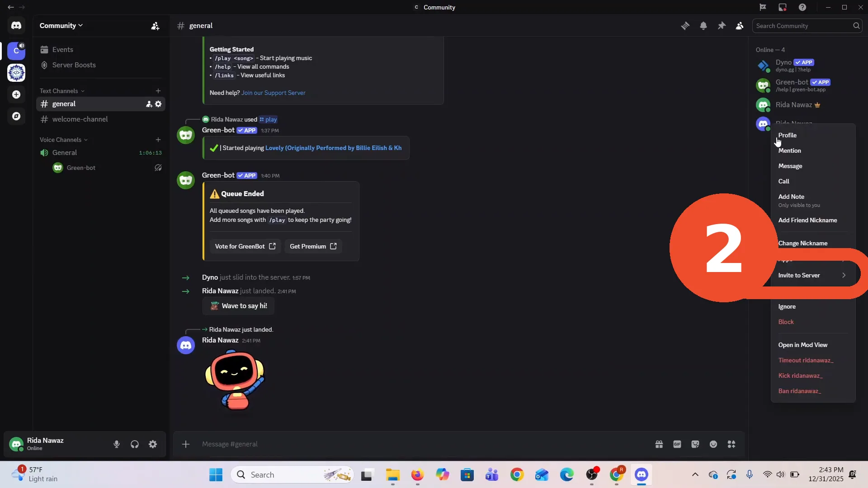
Task: Click Wave to say hi! button
Action: pyautogui.click(x=238, y=306)
